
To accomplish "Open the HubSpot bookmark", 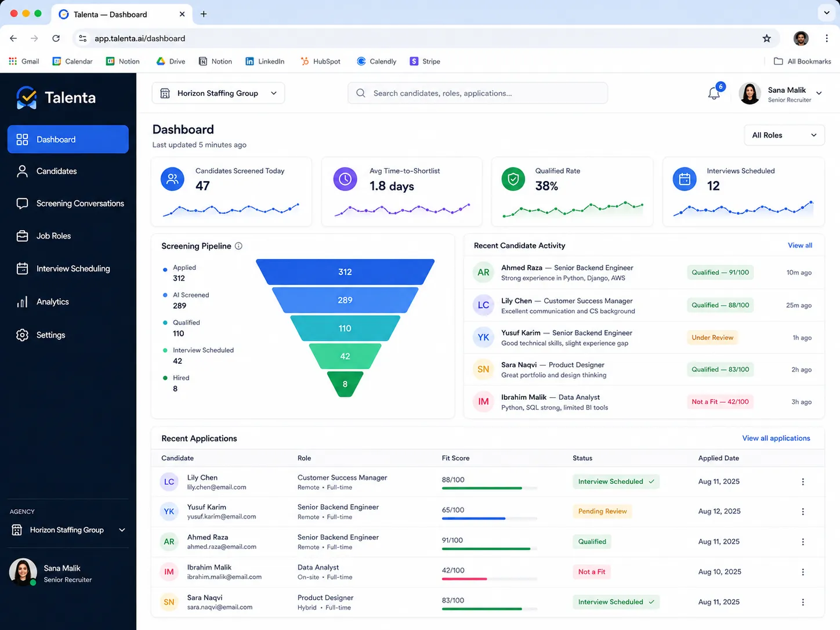I will 320,61.
